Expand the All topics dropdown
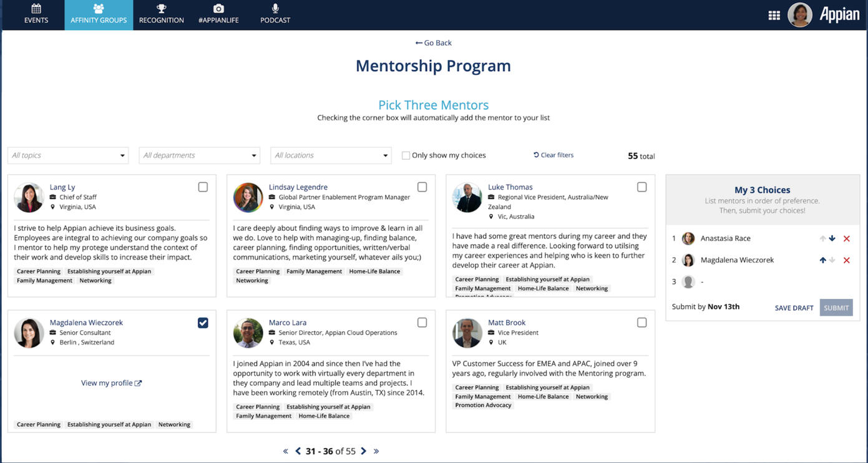 (68, 155)
